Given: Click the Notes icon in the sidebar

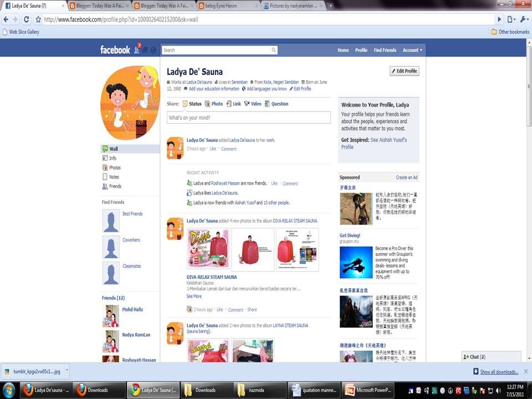Looking at the screenshot, I should pyautogui.click(x=104, y=177).
